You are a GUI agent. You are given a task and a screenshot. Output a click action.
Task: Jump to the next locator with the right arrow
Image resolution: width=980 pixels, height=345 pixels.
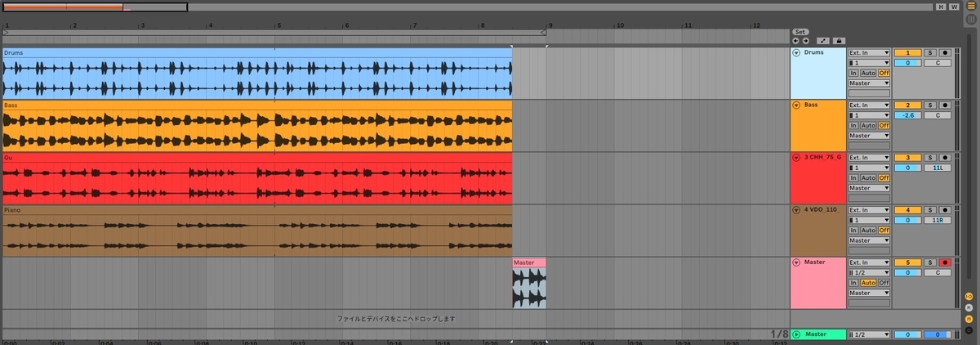coord(805,40)
